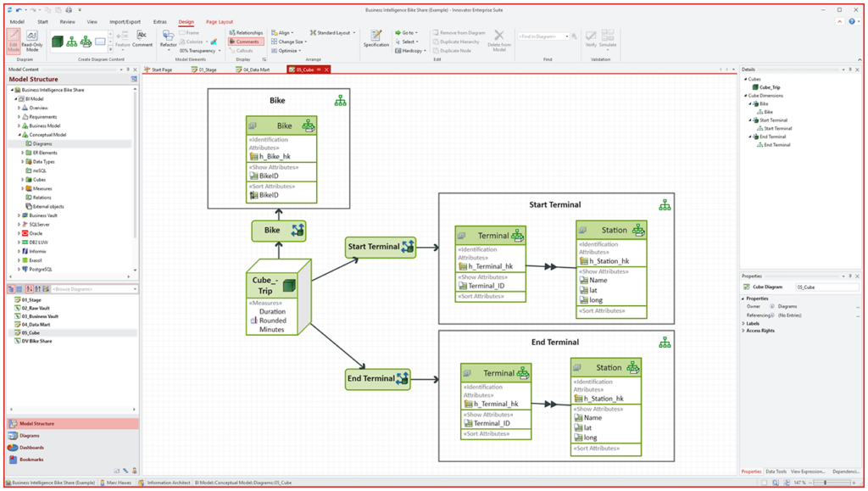Select the green Cube shape in the gallery
The width and height of the screenshot is (868, 491).
click(58, 41)
